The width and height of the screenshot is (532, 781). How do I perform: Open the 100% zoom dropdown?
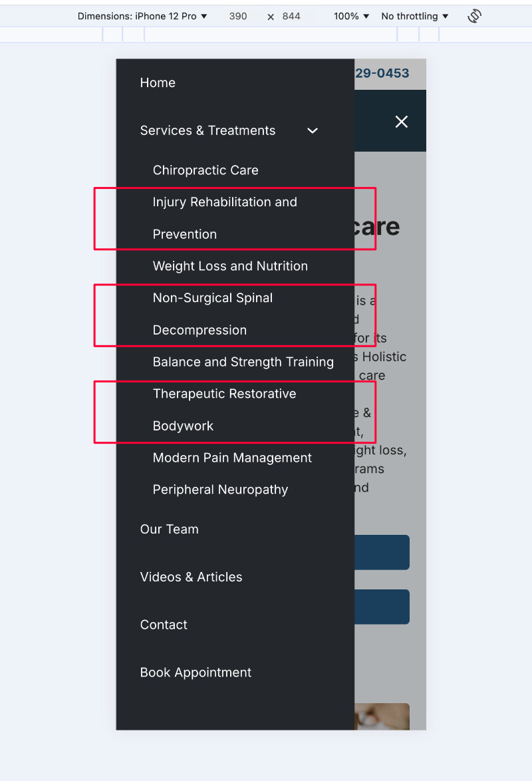[351, 16]
